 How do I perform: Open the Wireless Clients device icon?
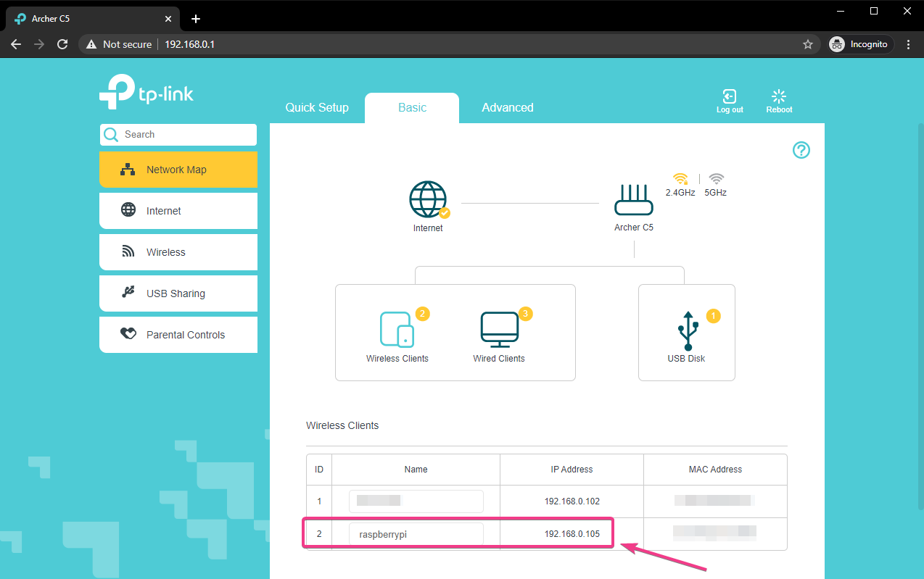coord(397,329)
